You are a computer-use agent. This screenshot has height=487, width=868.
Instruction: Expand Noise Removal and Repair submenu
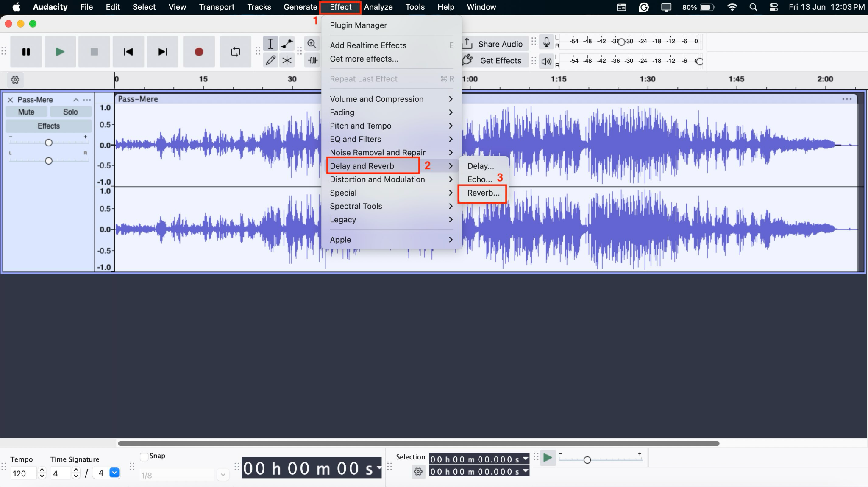pyautogui.click(x=392, y=152)
